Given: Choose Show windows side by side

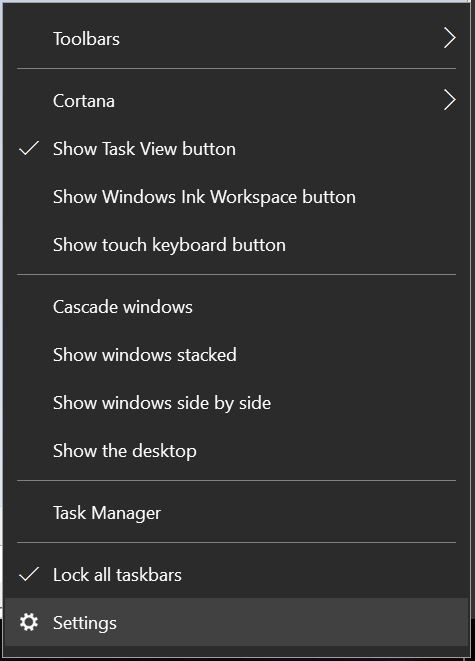Looking at the screenshot, I should (236, 403).
